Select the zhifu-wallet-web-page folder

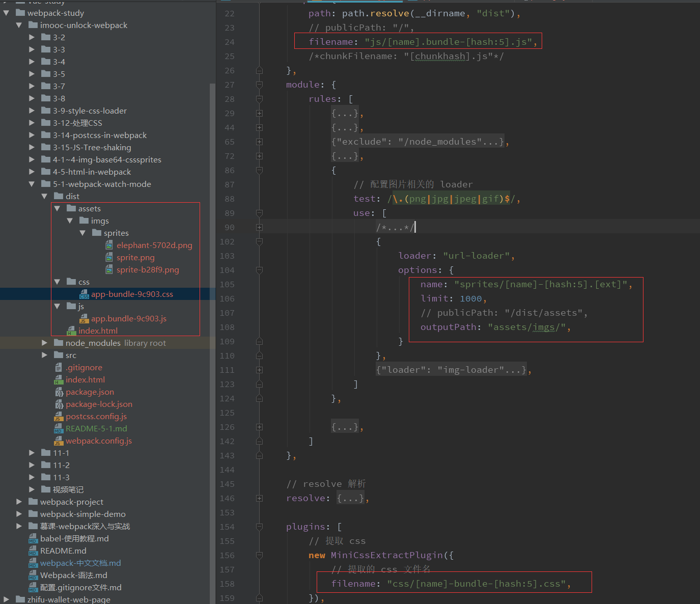click(69, 599)
